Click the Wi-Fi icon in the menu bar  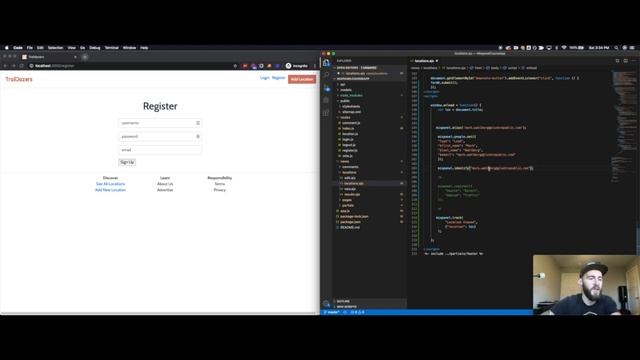(x=564, y=48)
